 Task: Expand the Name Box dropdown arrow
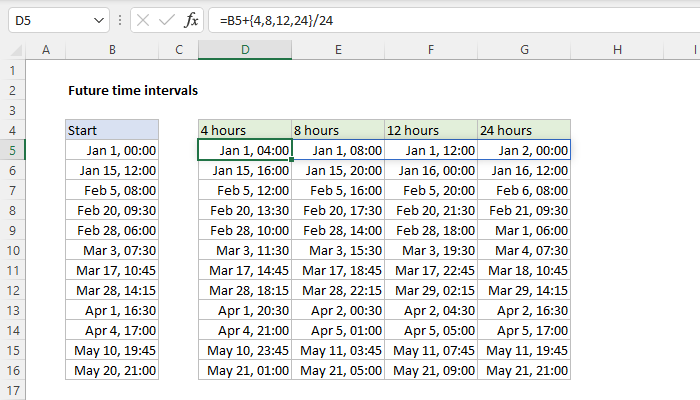point(98,20)
